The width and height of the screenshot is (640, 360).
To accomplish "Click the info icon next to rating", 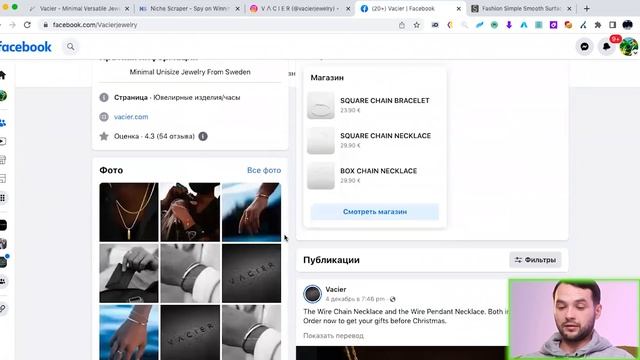I will click(x=203, y=136).
